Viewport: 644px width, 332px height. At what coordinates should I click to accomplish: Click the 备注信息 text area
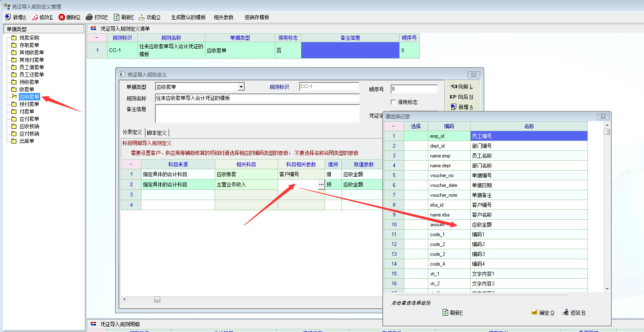pyautogui.click(x=257, y=114)
